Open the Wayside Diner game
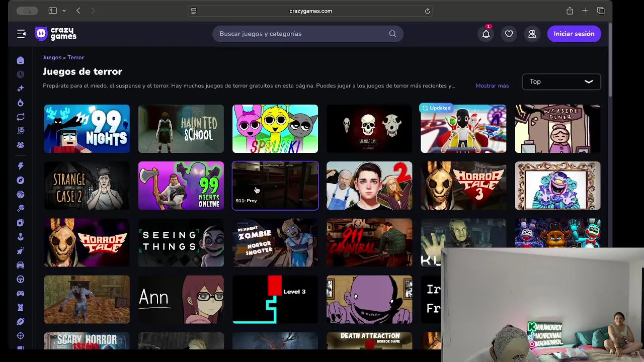644x362 pixels. pyautogui.click(x=557, y=129)
